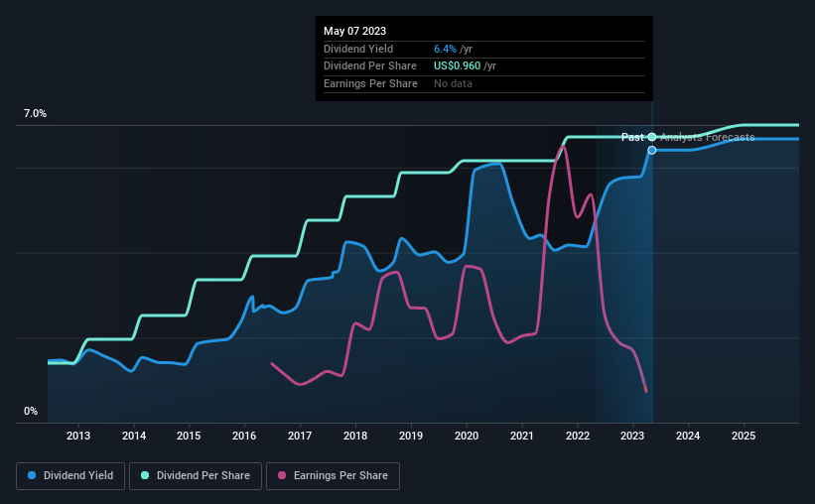This screenshot has height=504, width=815.
Task: Click the 0% y-axis label
Action: point(31,411)
